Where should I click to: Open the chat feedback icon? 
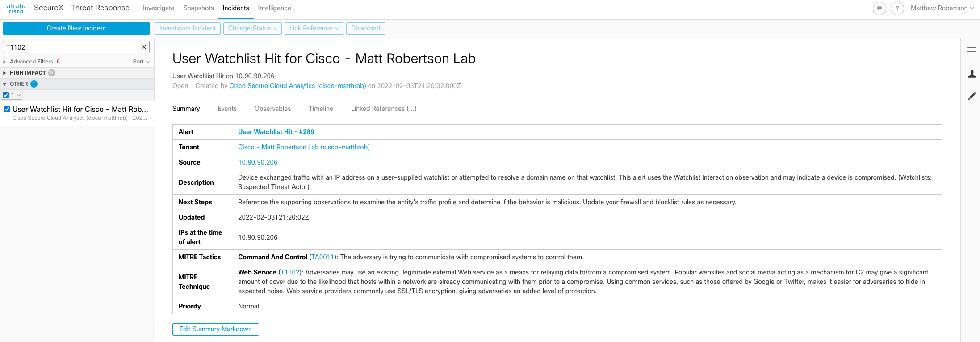pos(879,8)
